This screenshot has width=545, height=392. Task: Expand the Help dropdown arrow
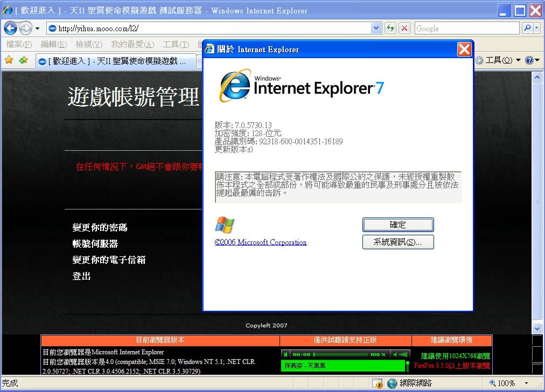[537, 60]
